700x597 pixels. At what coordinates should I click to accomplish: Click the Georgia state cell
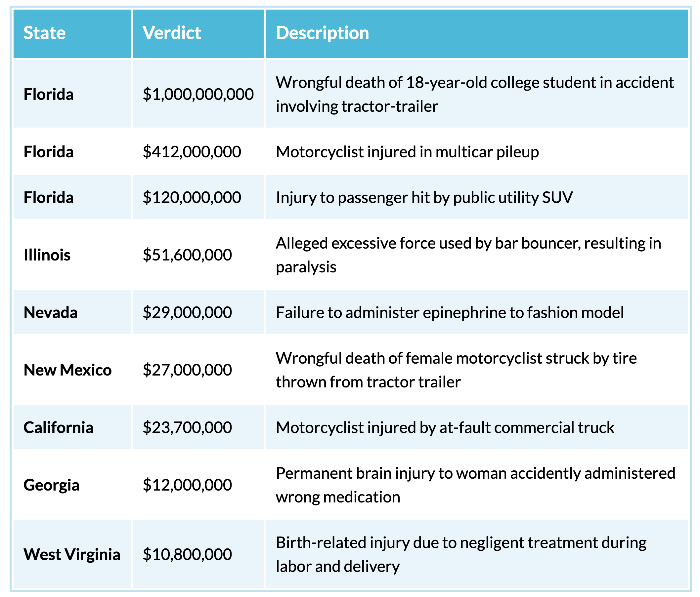[x=51, y=485]
